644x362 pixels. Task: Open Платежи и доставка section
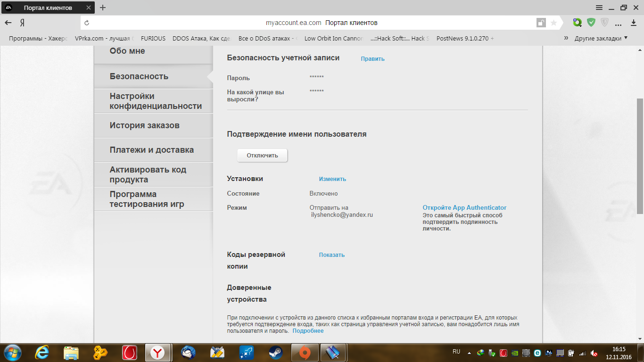pos(154,150)
